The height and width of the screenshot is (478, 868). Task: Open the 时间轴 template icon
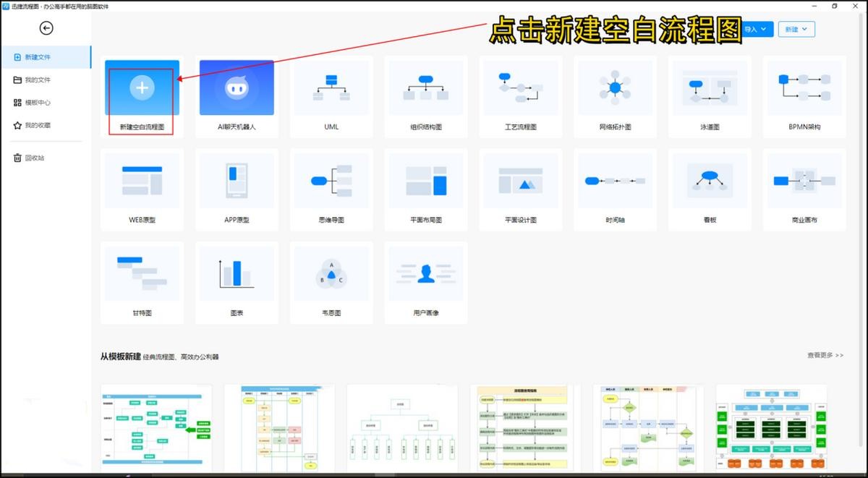click(x=615, y=181)
